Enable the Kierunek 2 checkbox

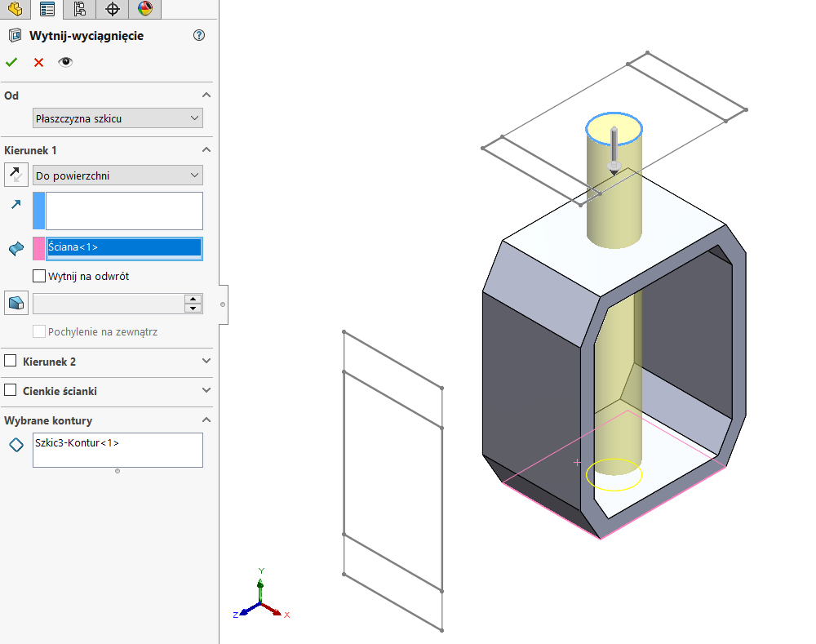11,361
